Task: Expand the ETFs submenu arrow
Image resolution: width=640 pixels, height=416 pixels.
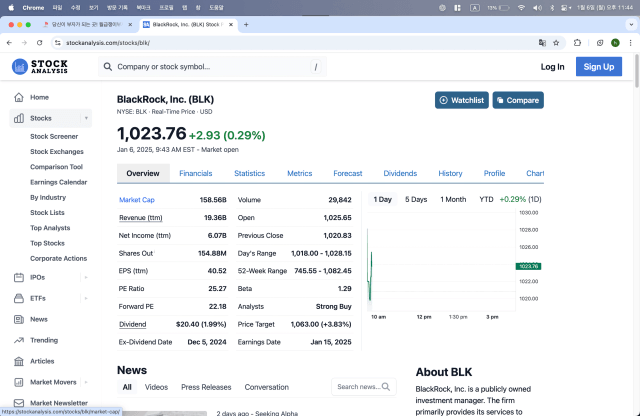Action: pos(86,298)
